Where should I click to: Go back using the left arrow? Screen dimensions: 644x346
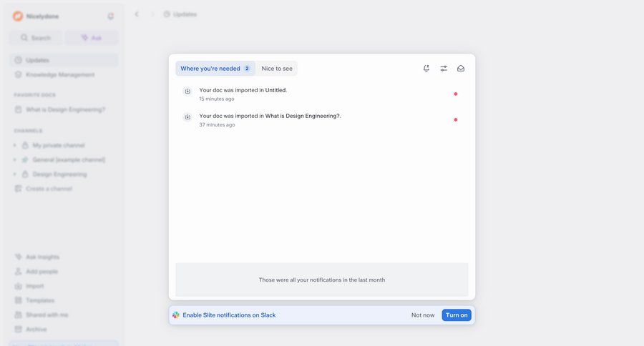point(137,14)
